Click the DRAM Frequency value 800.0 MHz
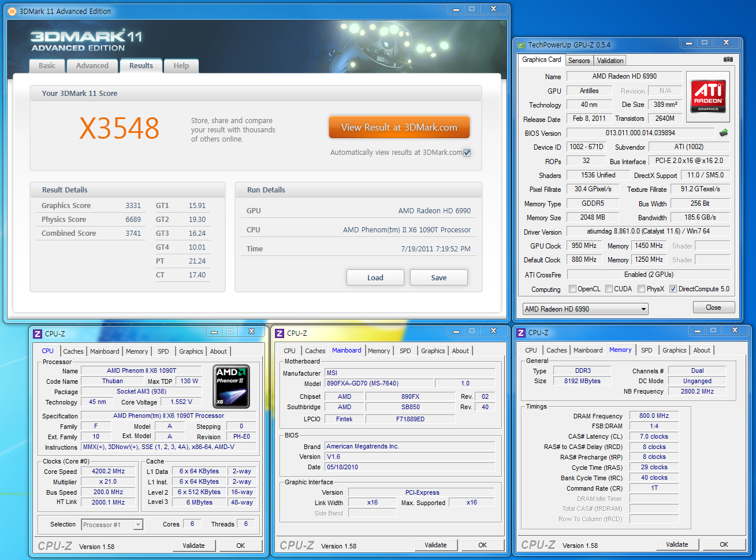The image size is (756, 560). (654, 416)
